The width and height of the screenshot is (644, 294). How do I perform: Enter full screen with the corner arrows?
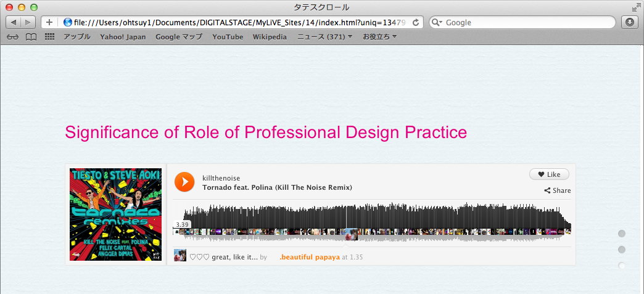tap(636, 7)
